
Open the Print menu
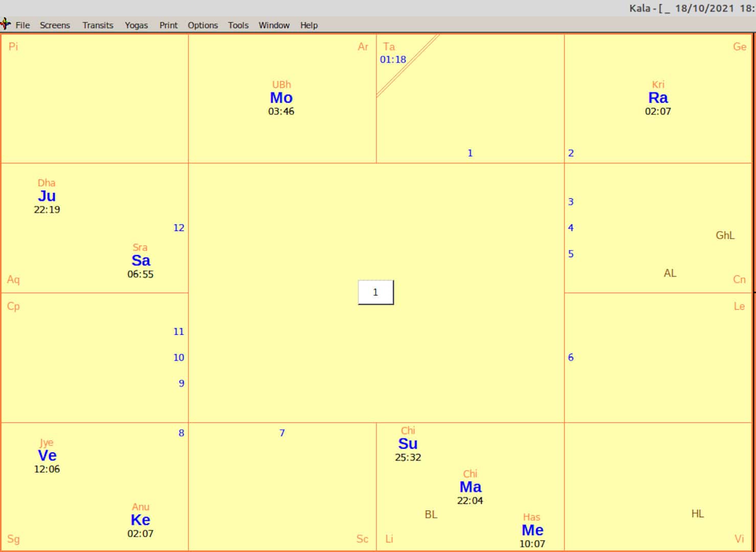click(x=168, y=25)
